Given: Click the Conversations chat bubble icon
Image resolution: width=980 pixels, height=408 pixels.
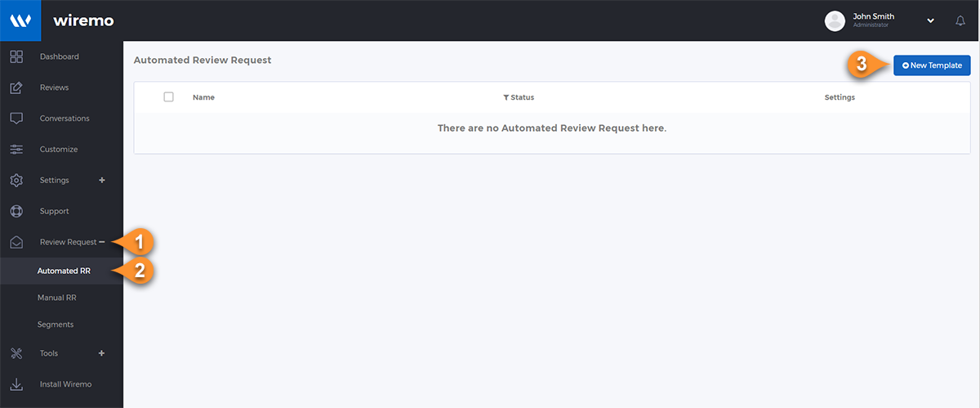Looking at the screenshot, I should point(16,119).
